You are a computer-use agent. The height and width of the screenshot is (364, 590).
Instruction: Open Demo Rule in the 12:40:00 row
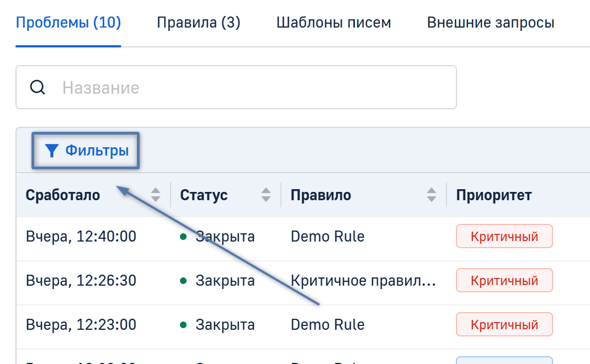click(327, 237)
